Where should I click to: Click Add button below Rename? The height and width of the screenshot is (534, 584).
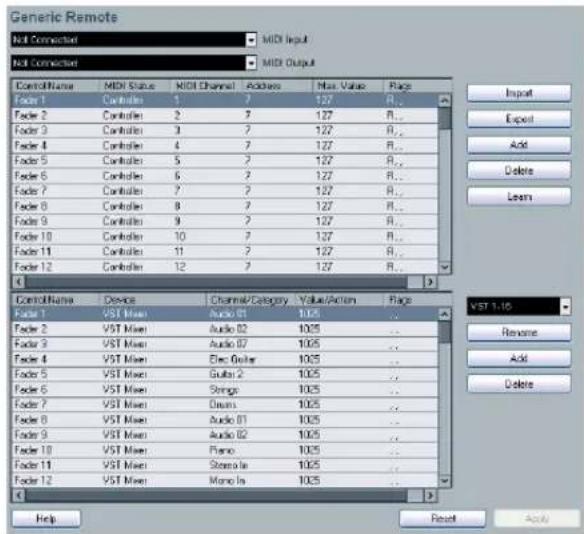[x=519, y=358]
